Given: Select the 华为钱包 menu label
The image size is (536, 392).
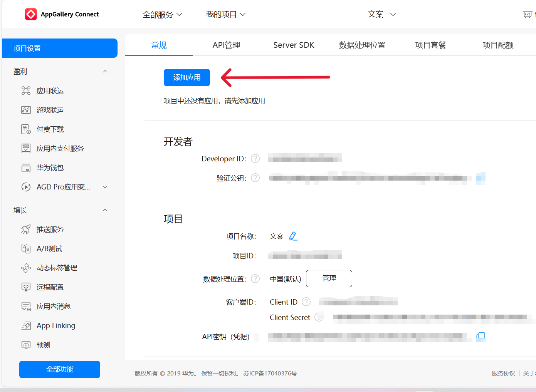Looking at the screenshot, I should 50,168.
